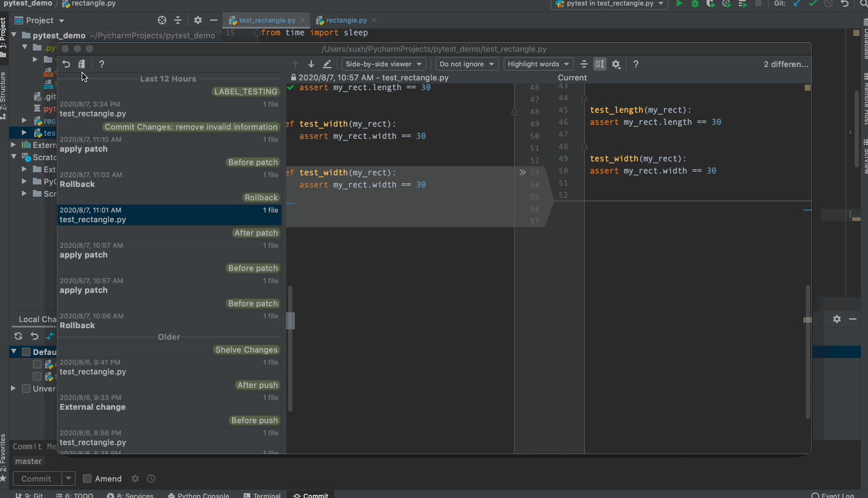Open 6: TODO tool window
The height and width of the screenshot is (498, 868).
click(x=74, y=495)
